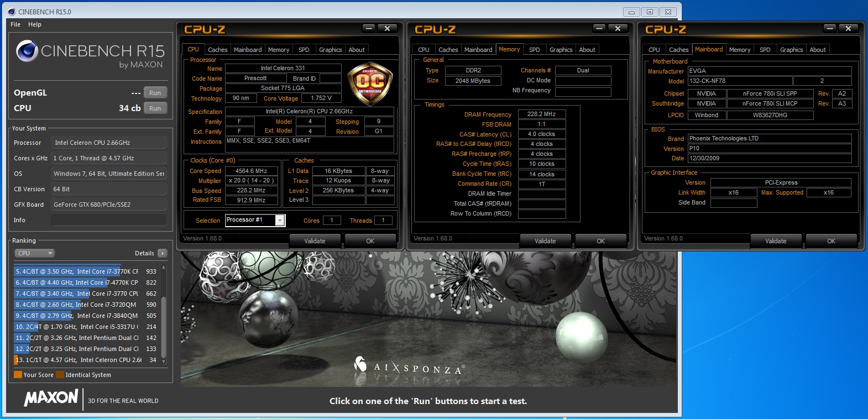Viewport: 868px width, 419px height.
Task: Run the OpenGL benchmark test
Action: click(x=155, y=93)
